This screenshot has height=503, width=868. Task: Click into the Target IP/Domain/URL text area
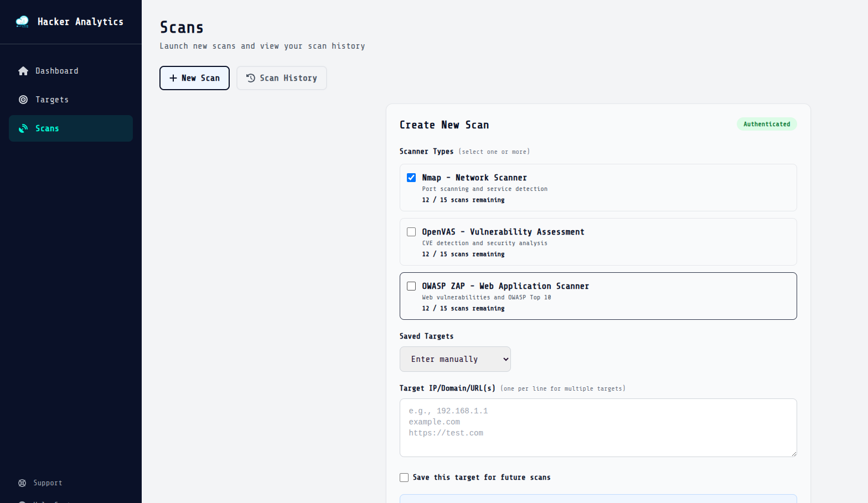pyautogui.click(x=598, y=428)
